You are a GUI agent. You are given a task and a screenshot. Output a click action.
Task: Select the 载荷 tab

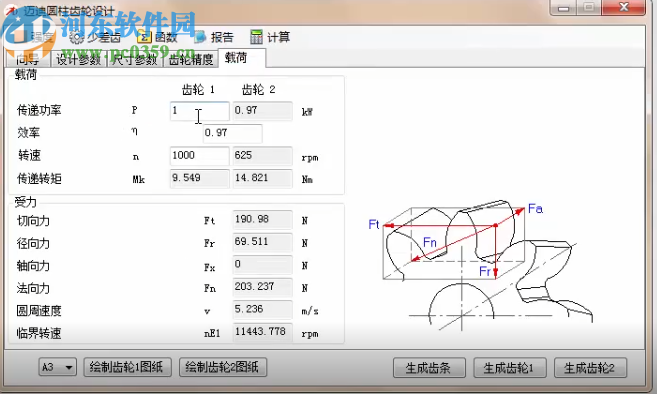point(242,58)
